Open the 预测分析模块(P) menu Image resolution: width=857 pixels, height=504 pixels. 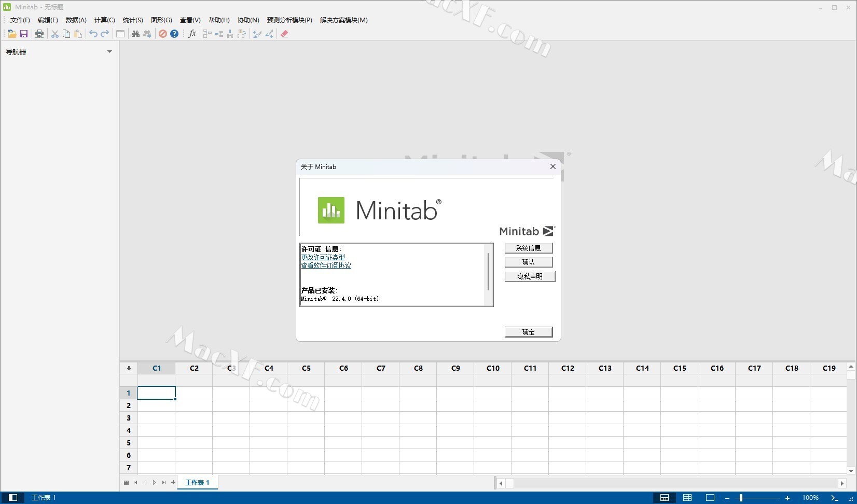click(289, 20)
